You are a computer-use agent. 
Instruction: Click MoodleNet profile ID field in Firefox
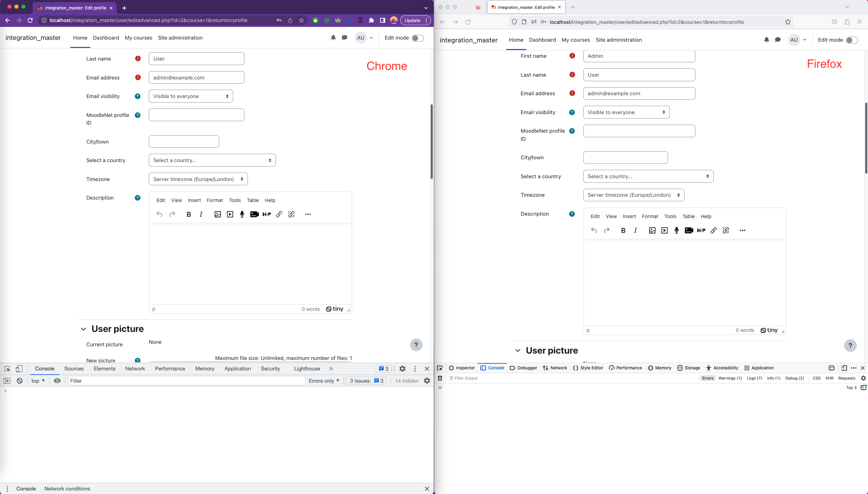coord(639,131)
